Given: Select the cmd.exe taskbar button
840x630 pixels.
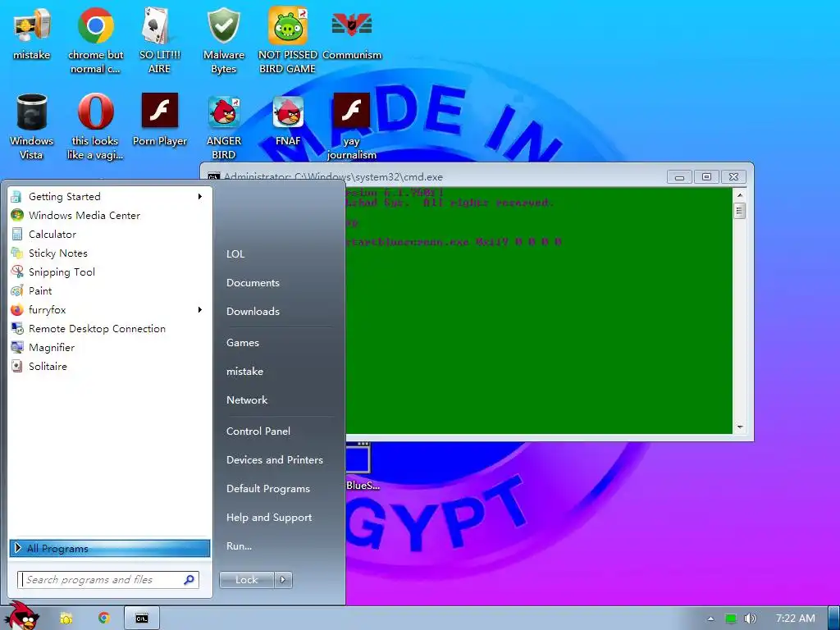Looking at the screenshot, I should point(141,619).
